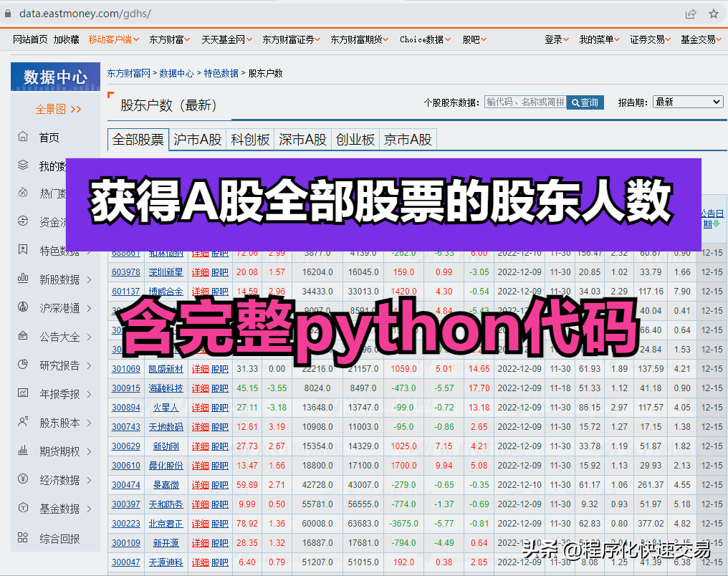Expand the 我的菜单 menu
The width and height of the screenshot is (728, 576).
coord(600,40)
